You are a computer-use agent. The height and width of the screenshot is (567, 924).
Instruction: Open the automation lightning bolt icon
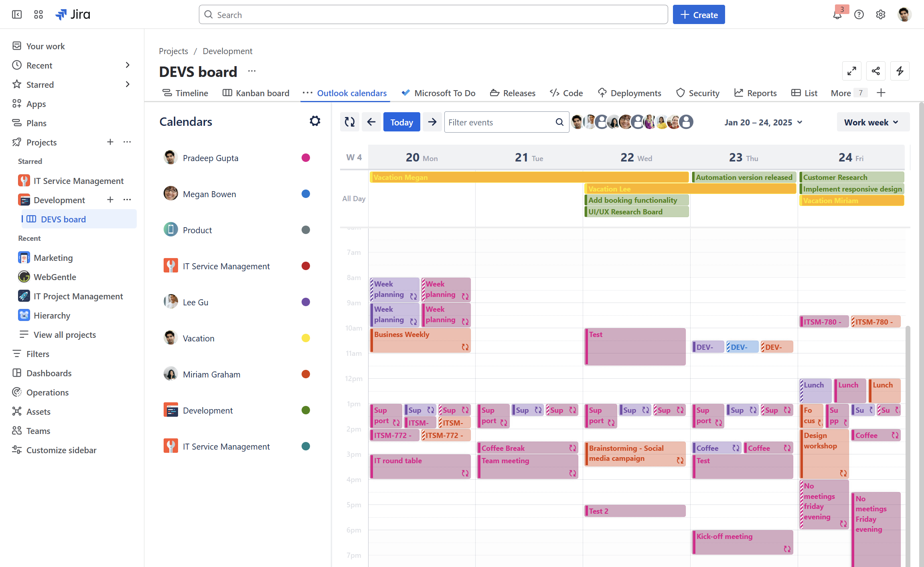point(900,71)
